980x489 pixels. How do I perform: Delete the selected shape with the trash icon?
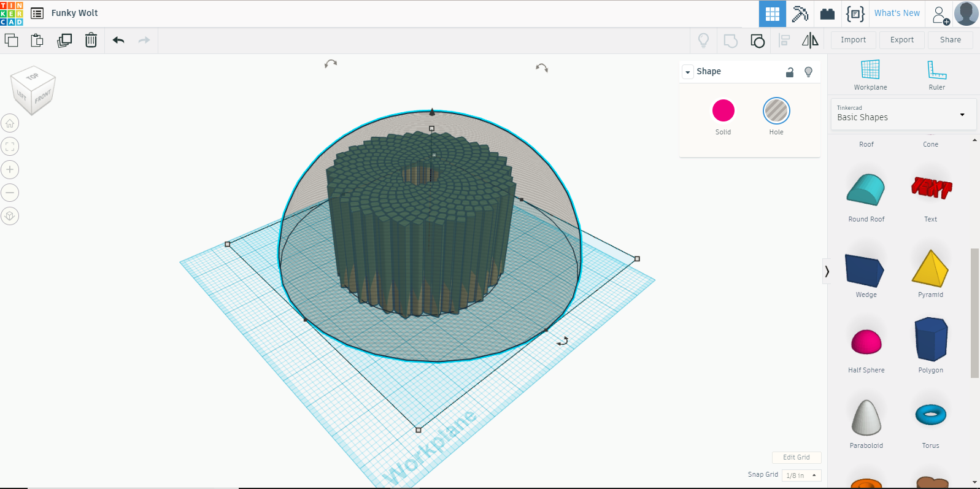91,40
